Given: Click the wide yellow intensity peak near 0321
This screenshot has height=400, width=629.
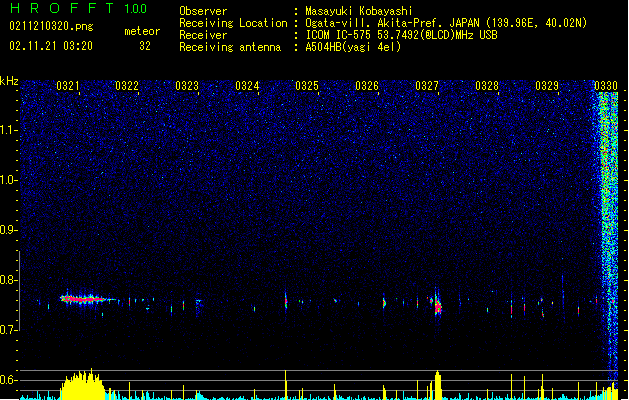Looking at the screenshot, I should (83, 385).
